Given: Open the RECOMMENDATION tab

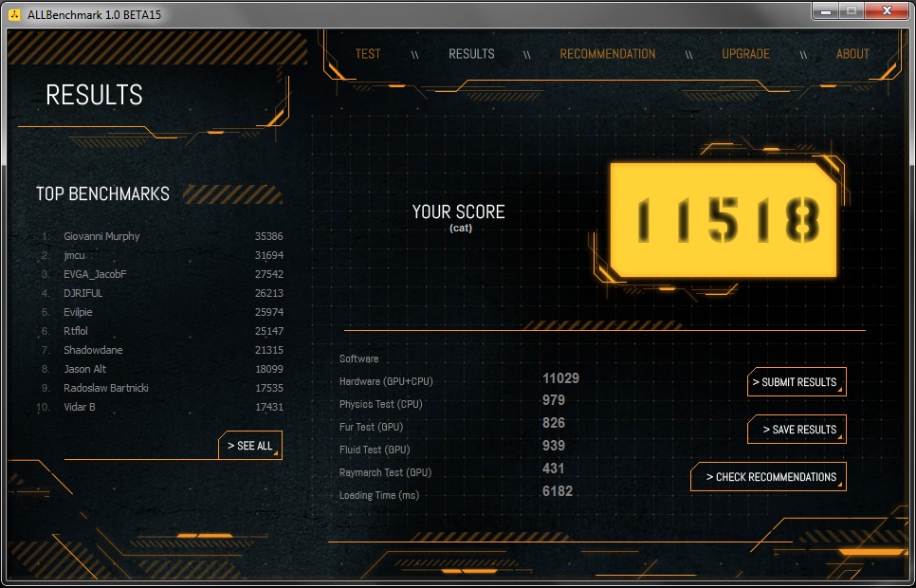Looking at the screenshot, I should click(x=608, y=54).
